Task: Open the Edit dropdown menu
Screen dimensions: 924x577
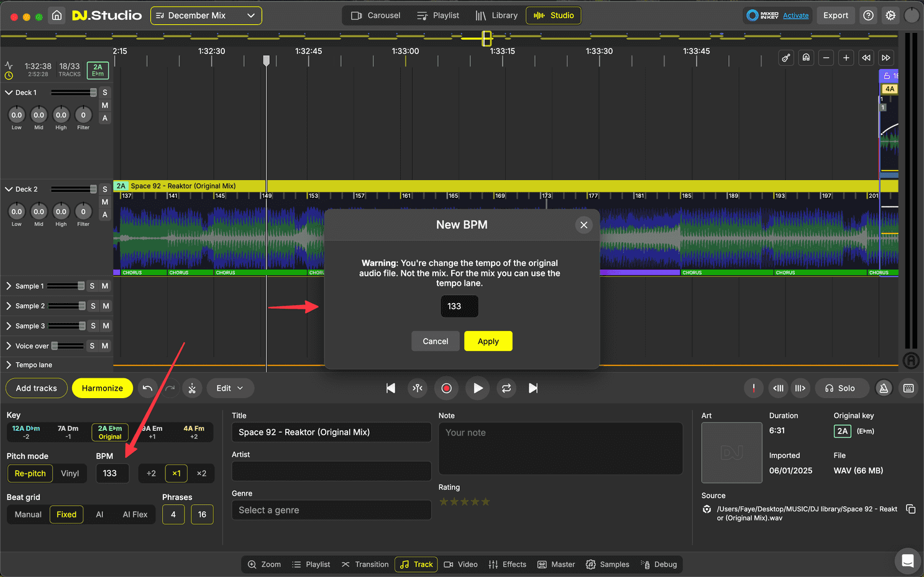Action: pos(229,388)
